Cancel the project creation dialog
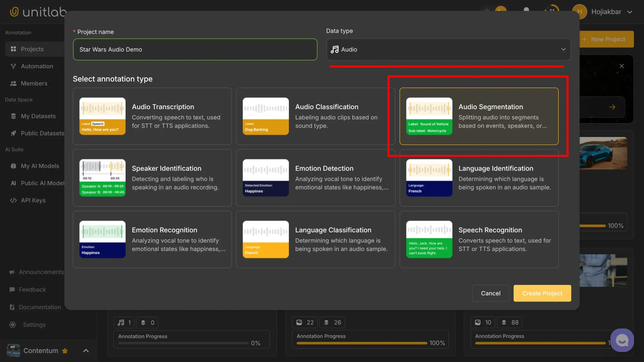644x362 pixels. point(490,293)
